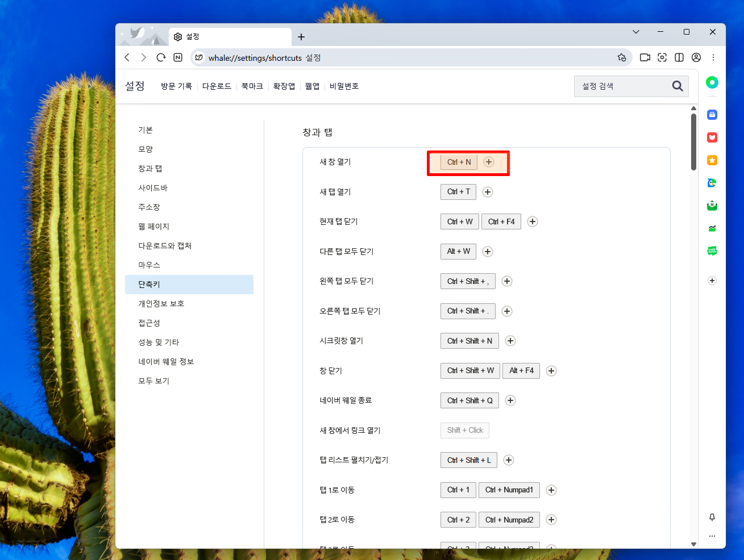Open the green Naver N sidebar icon
Image resolution: width=744 pixels, height=560 pixels.
[712, 206]
